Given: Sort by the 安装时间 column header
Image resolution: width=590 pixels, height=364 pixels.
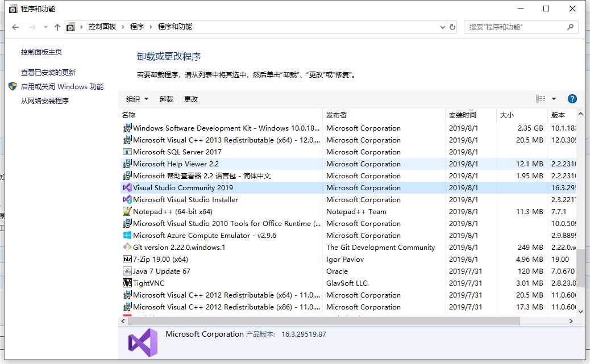Looking at the screenshot, I should pos(471,115).
